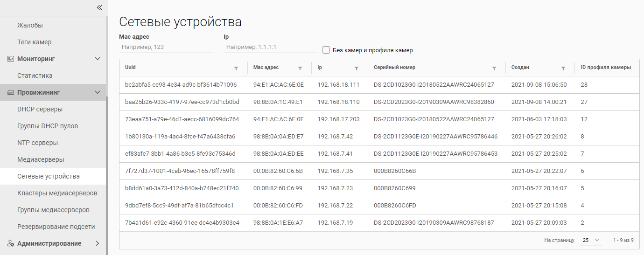
Task: Click the filter icon in Uuid column
Action: [x=236, y=68]
